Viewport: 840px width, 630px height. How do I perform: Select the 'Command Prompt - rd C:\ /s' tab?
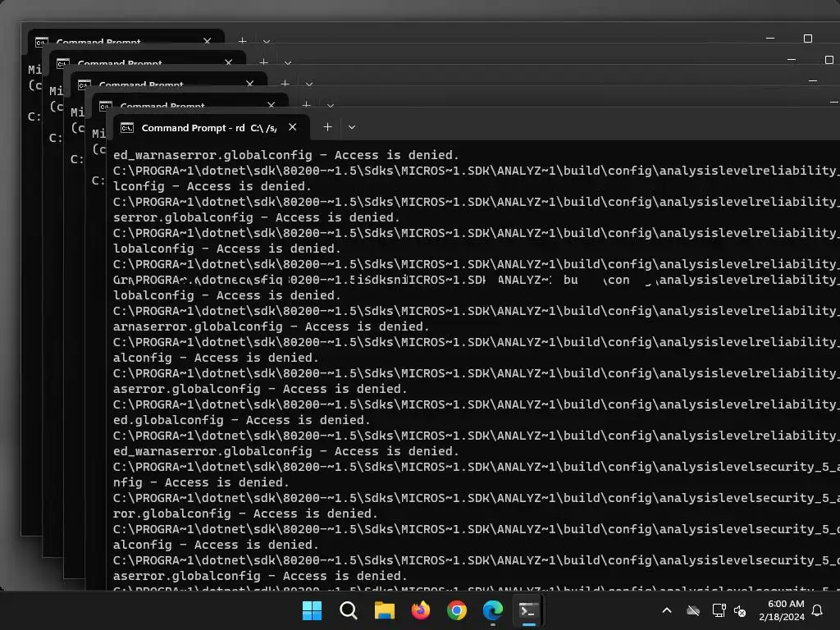(212, 127)
